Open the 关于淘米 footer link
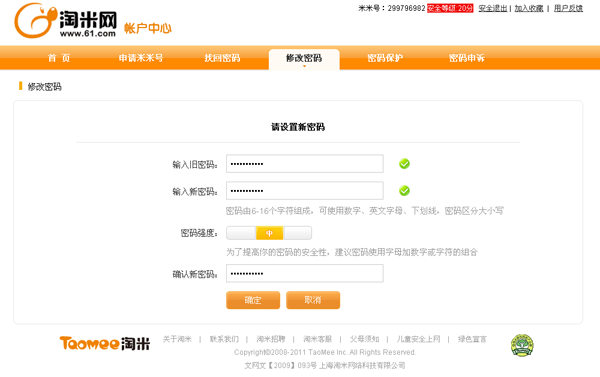Viewport: 600px width, 377px height. coord(177,339)
